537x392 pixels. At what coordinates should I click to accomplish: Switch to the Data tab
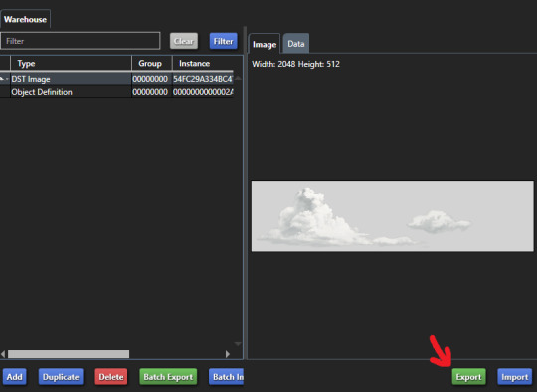tap(296, 44)
